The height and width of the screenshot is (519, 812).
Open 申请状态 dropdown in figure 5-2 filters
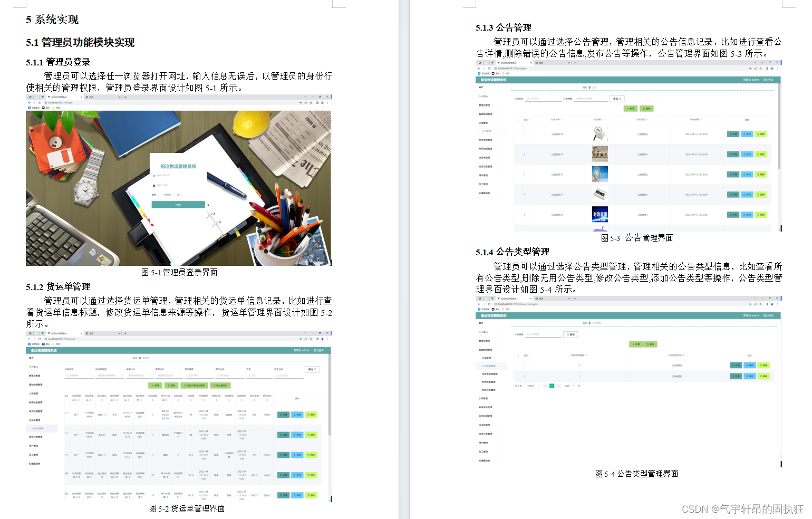(140, 376)
